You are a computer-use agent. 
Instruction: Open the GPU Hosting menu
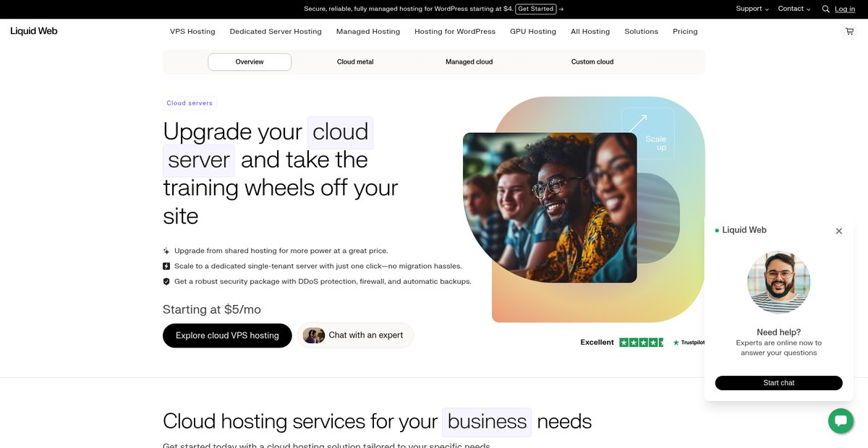click(x=533, y=32)
